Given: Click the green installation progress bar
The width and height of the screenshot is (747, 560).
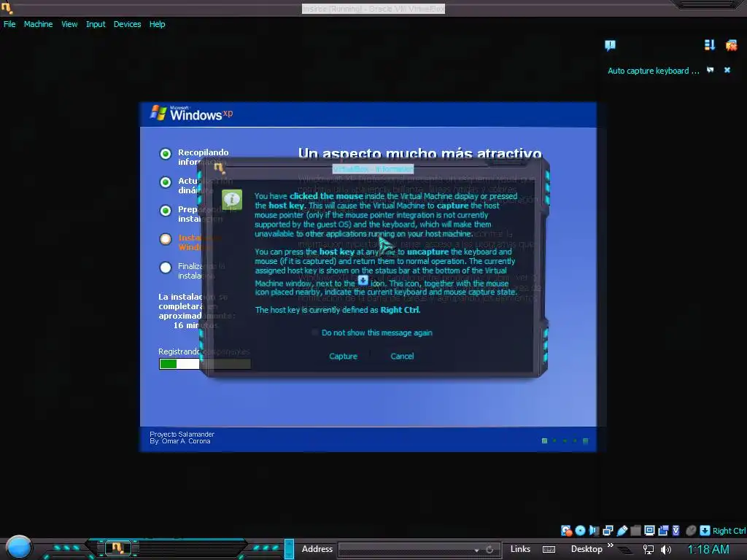Looking at the screenshot, I should click(205, 364).
